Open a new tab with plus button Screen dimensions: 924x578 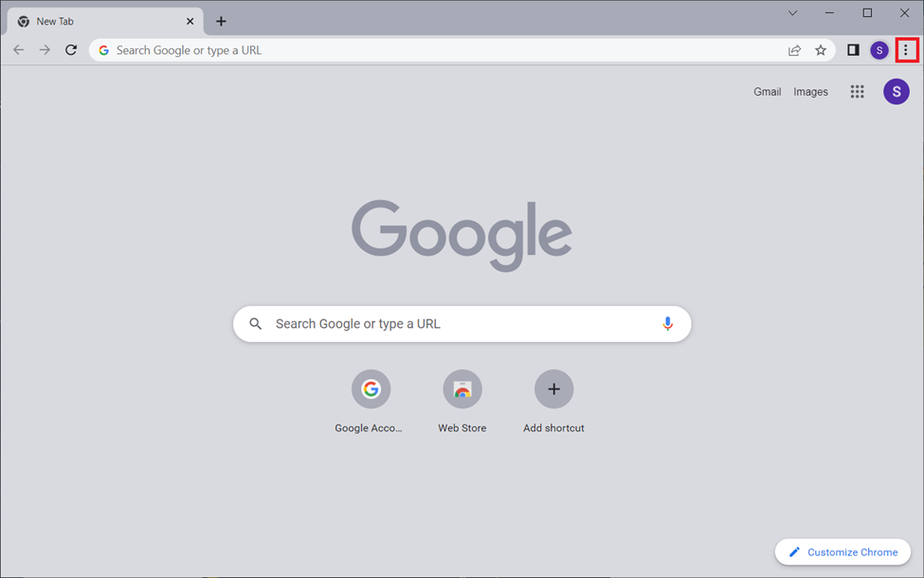click(x=221, y=21)
